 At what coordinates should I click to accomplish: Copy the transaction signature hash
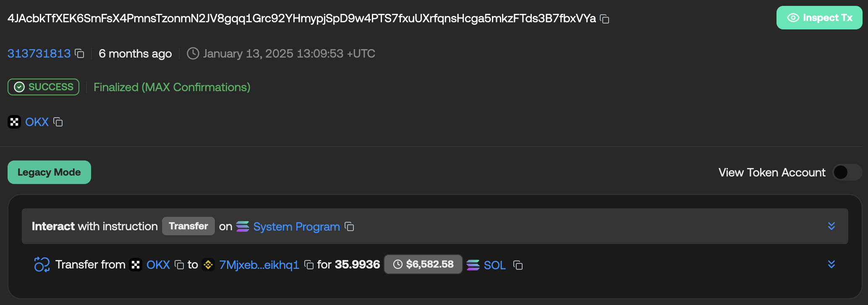coord(604,19)
